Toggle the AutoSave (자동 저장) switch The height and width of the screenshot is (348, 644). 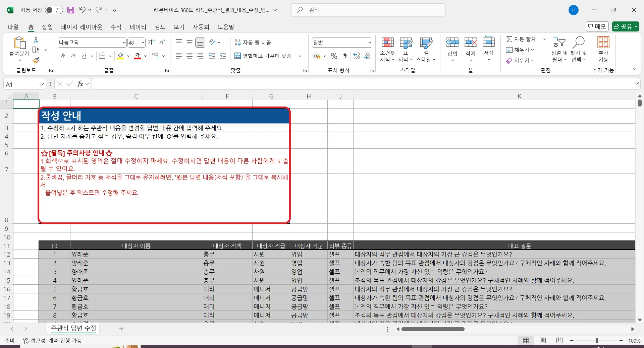click(x=54, y=10)
